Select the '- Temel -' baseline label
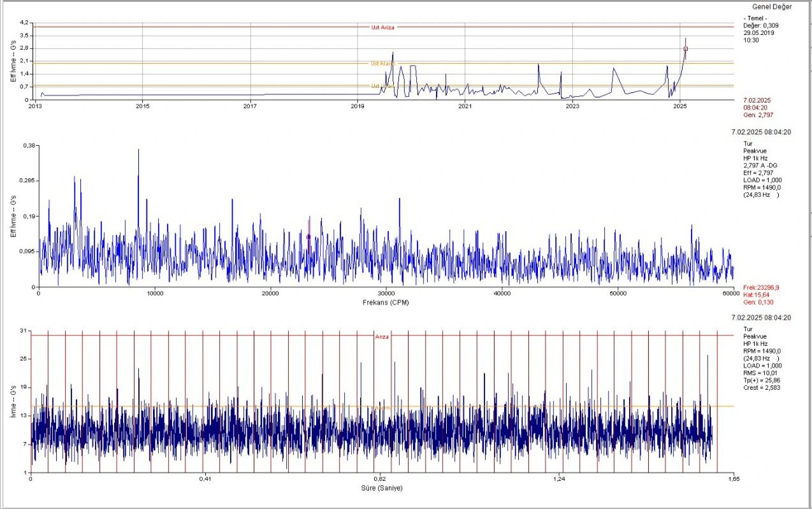Viewport: 812px width, 509px height. pos(755,18)
